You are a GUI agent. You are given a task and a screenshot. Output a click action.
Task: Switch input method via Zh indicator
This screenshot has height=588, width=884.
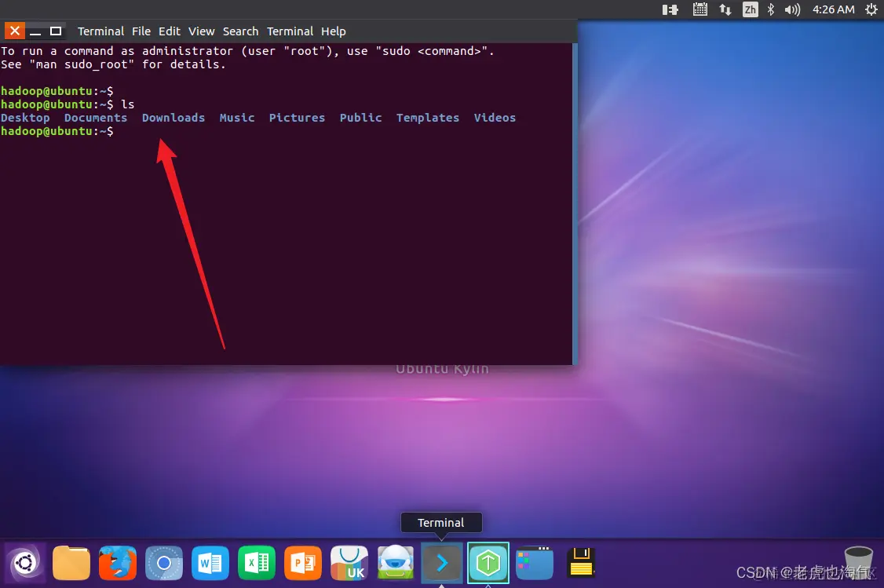click(x=750, y=9)
